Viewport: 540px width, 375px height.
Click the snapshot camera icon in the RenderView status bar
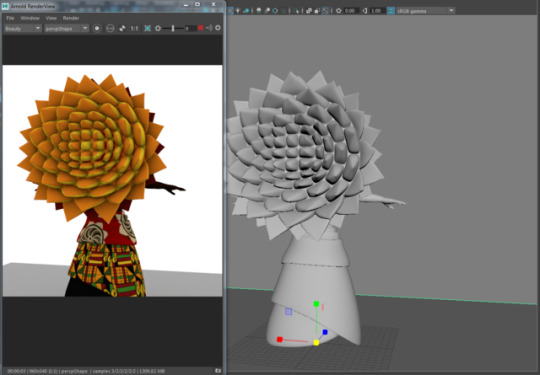[218, 371]
